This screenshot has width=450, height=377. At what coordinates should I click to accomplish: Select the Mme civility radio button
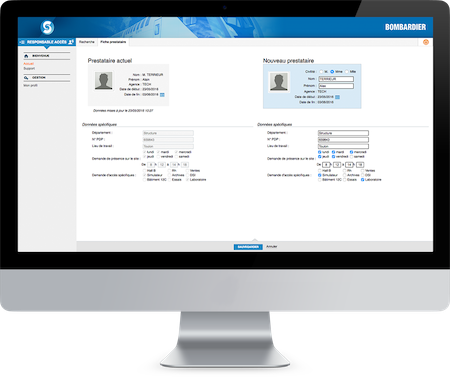point(332,72)
